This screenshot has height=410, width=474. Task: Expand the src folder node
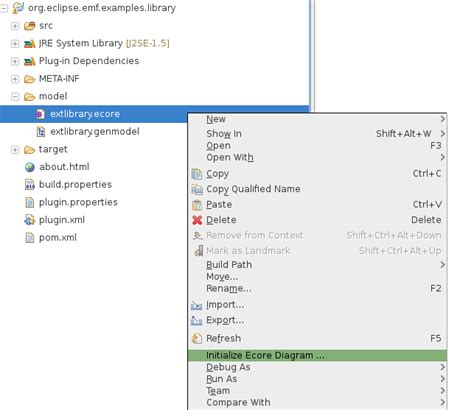(15, 26)
